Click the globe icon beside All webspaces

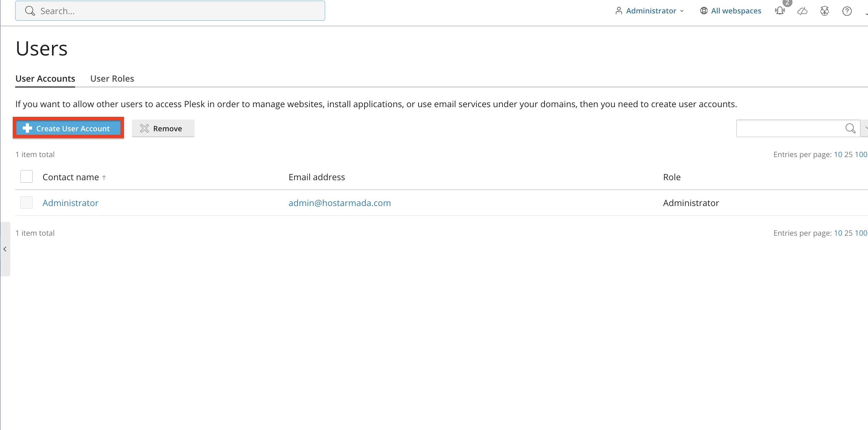pyautogui.click(x=704, y=11)
